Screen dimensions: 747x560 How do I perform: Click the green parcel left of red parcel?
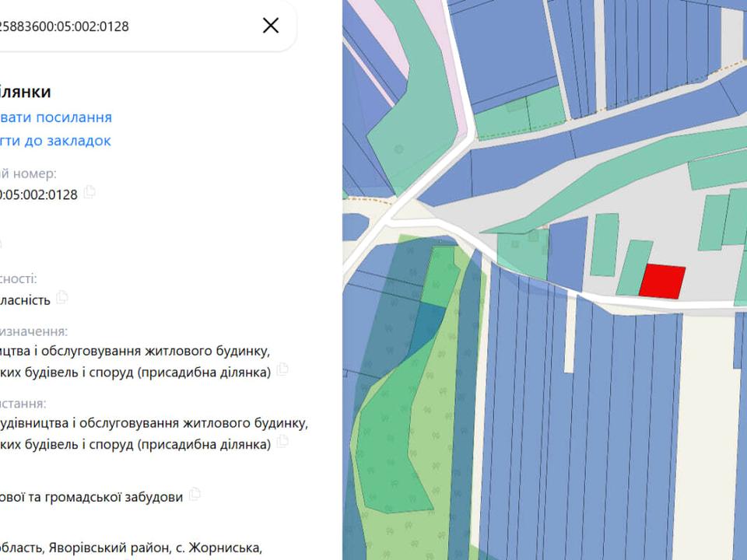[x=634, y=267]
